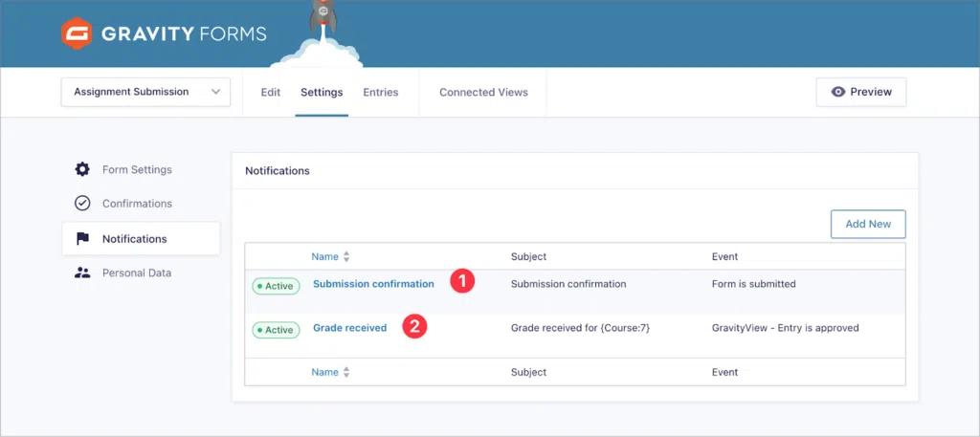Click the Gravity Forms wordmark text

click(x=184, y=33)
